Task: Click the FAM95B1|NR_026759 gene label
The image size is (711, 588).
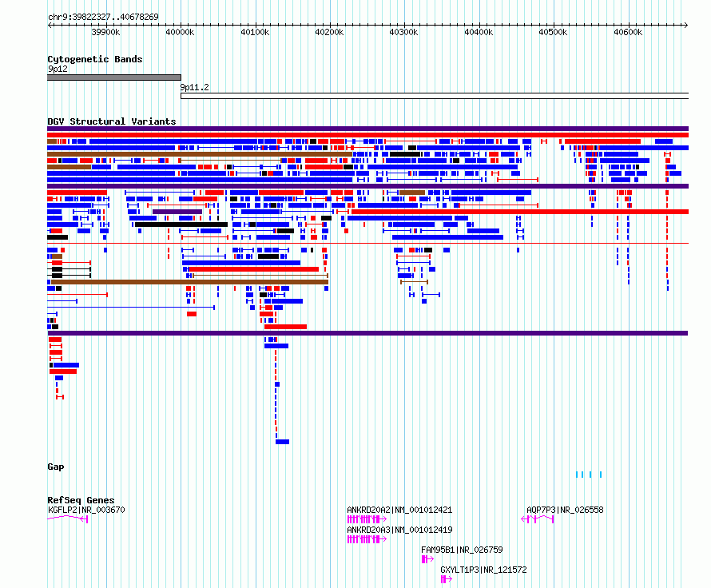Action: click(462, 550)
